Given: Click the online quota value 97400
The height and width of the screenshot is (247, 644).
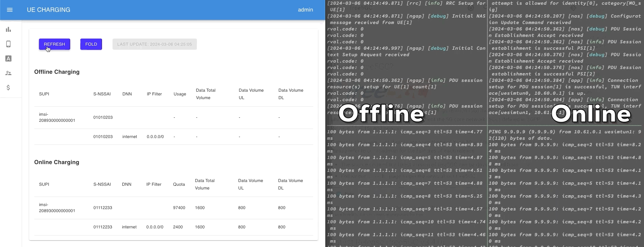Looking at the screenshot, I should 179,208.
